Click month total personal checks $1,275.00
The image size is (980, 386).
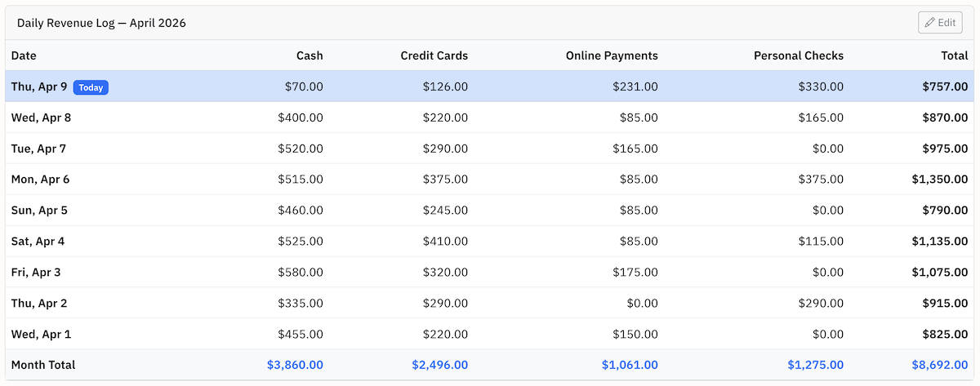click(815, 365)
